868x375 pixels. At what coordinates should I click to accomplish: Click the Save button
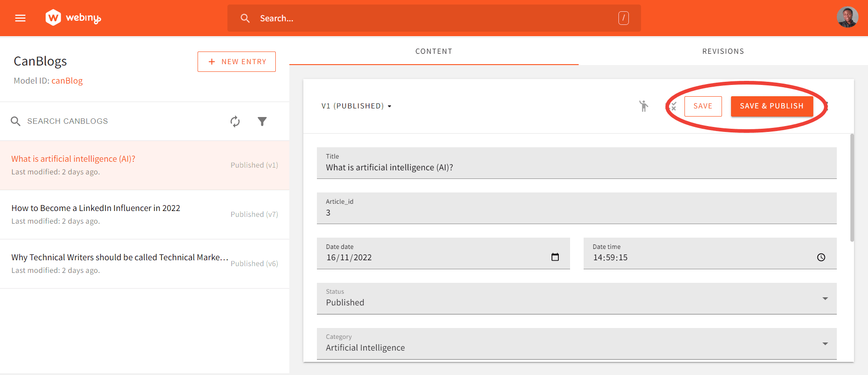[703, 106]
